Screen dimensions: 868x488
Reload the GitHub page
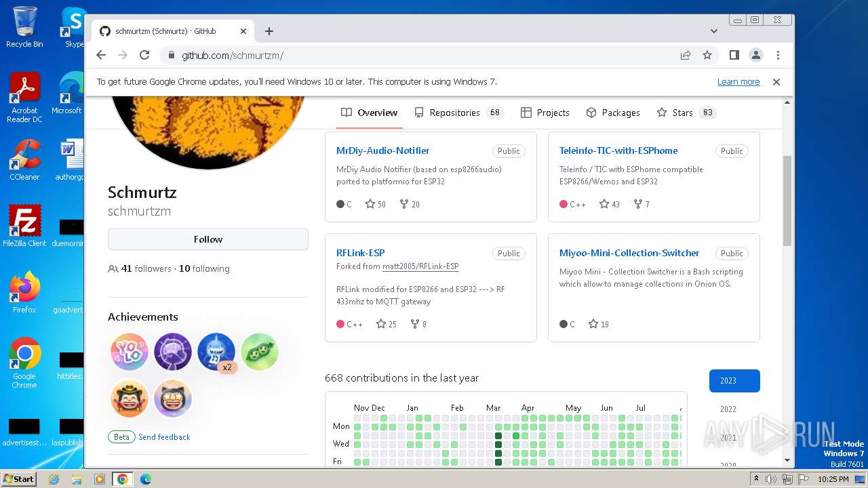click(144, 55)
